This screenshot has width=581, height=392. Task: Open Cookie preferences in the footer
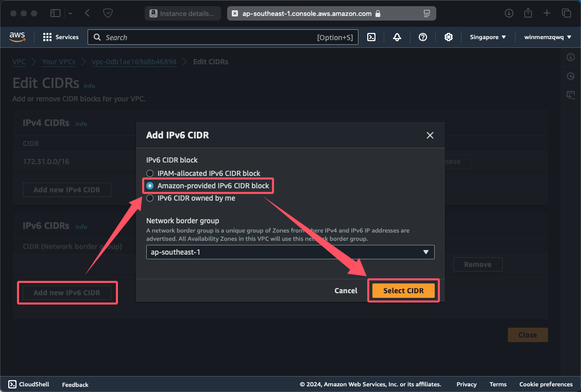[546, 384]
